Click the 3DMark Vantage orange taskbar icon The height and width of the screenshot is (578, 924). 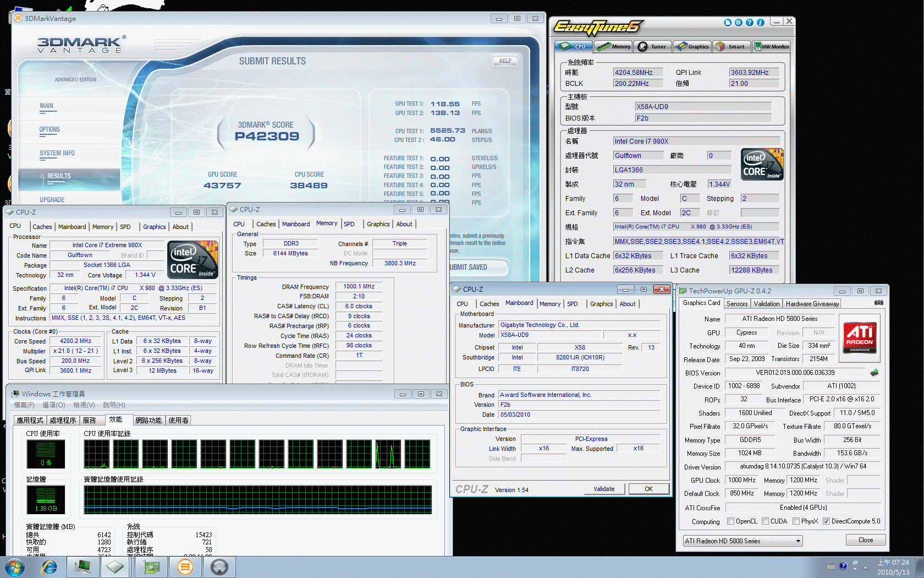tap(185, 566)
